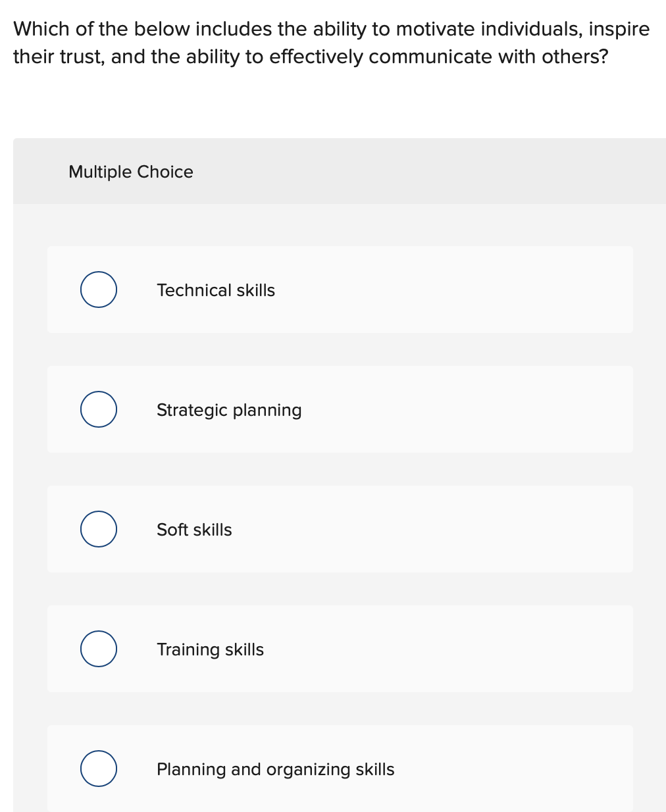The height and width of the screenshot is (812, 666).
Task: Click the Multiple Choice header
Action: [x=131, y=171]
